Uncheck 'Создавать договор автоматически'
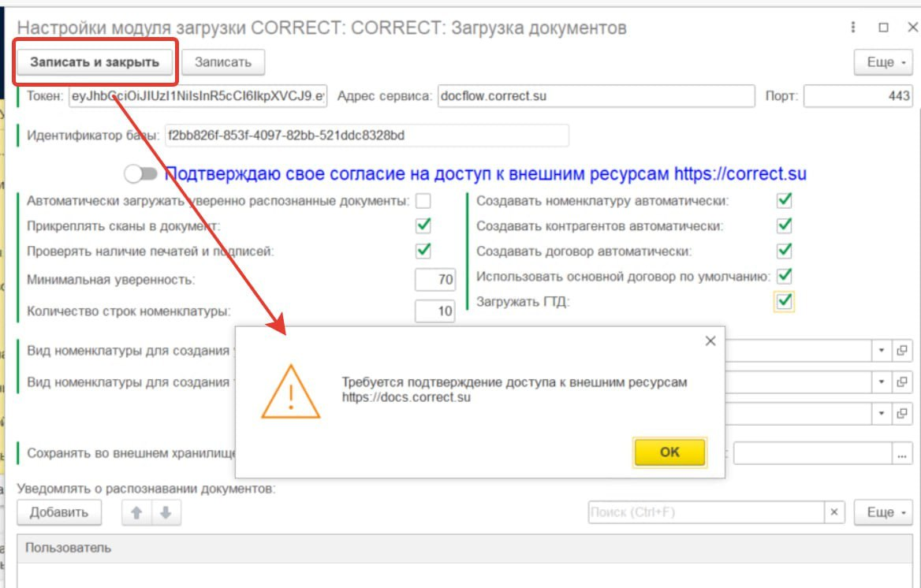 click(784, 251)
